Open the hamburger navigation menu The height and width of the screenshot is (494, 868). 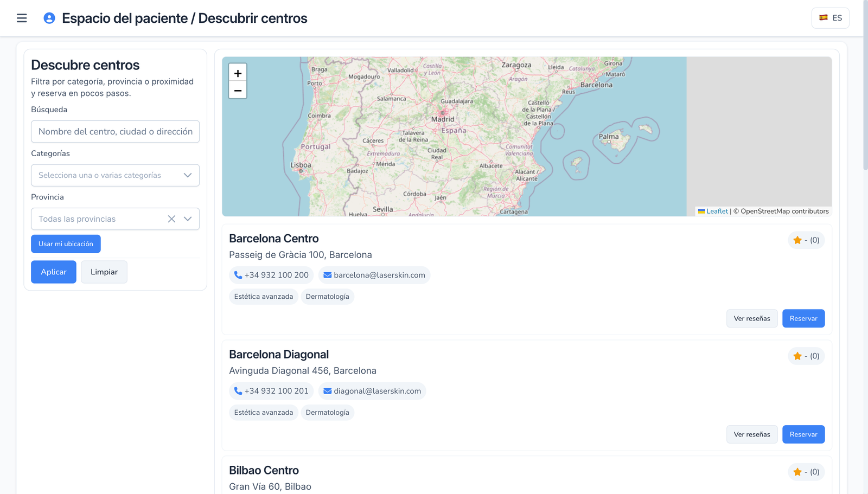click(x=22, y=18)
